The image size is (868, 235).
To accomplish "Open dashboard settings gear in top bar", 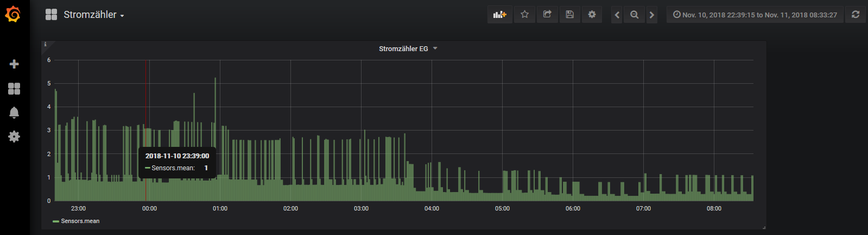I will [x=592, y=15].
